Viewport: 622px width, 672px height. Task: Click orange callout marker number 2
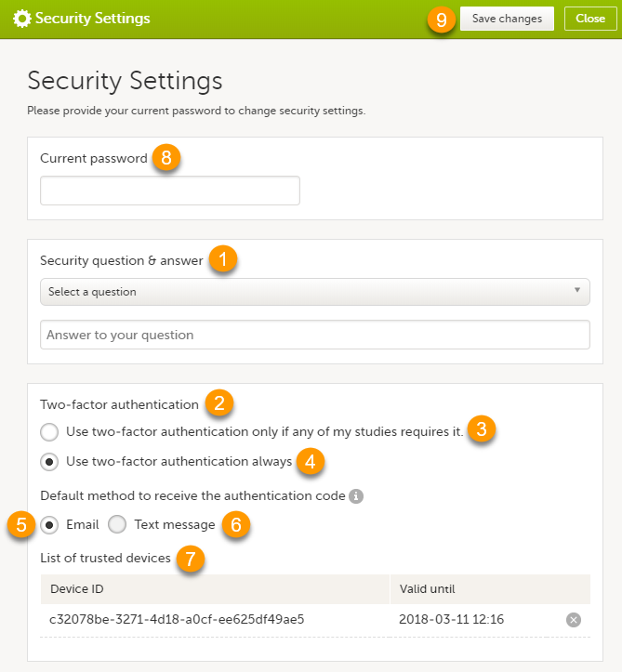[218, 404]
